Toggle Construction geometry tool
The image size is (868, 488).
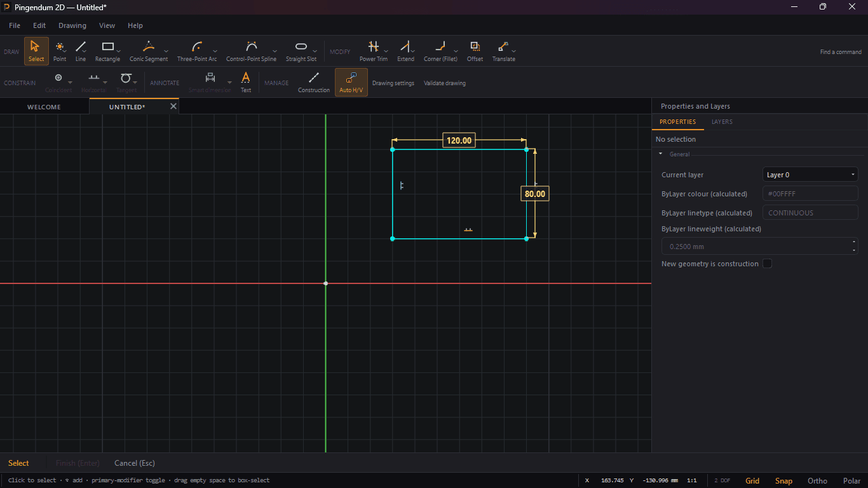(x=314, y=82)
